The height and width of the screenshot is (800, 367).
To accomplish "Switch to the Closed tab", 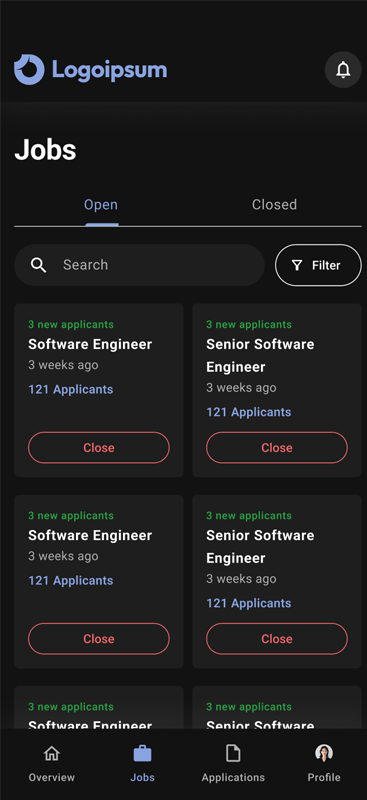I will pos(274,205).
